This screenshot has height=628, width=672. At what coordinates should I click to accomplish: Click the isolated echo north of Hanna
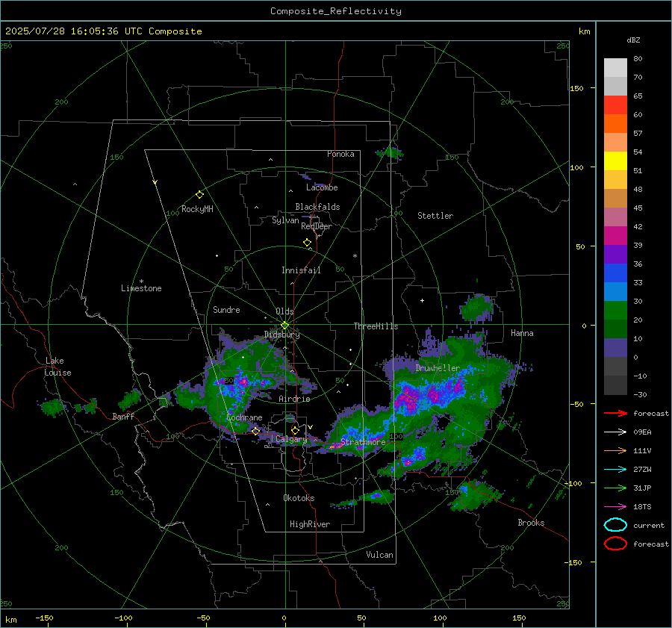(x=476, y=308)
